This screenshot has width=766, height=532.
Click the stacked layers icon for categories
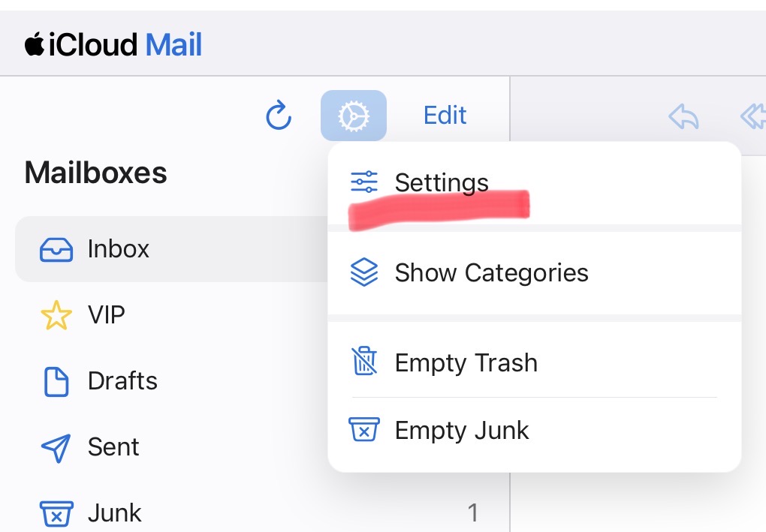364,272
